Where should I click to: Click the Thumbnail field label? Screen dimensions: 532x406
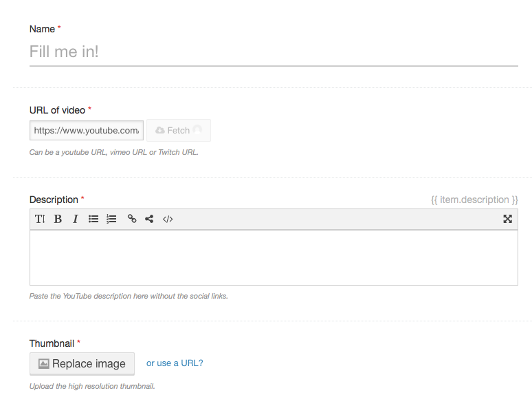point(52,343)
